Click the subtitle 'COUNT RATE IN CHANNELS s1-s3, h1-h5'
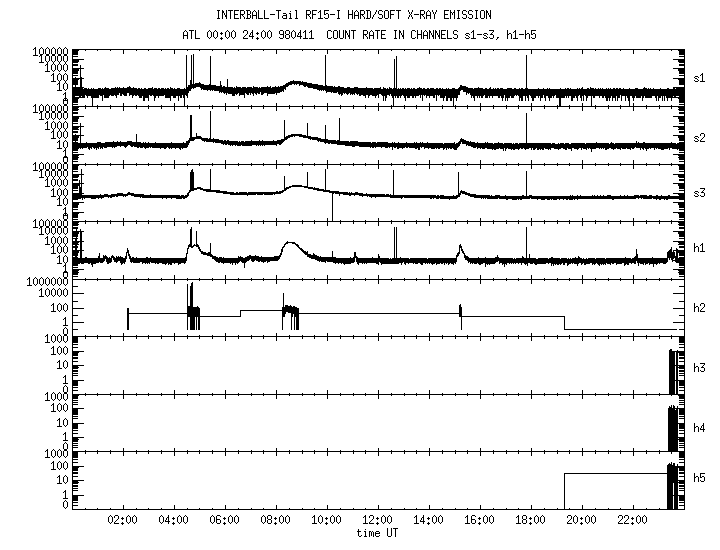Screen dimensions: 720x550 431,35
